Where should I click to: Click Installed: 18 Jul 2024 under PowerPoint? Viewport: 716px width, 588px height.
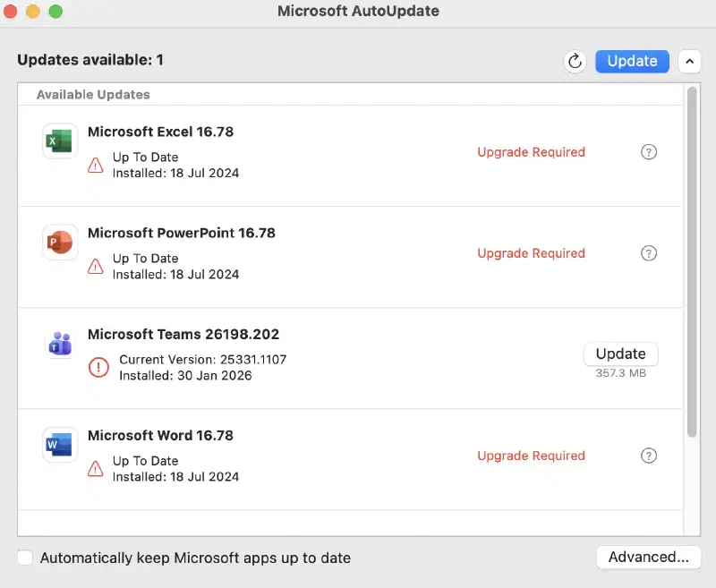click(175, 275)
